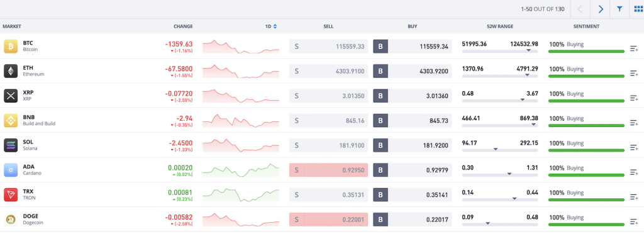Sell ETH at 4303.9100
This screenshot has width=644, height=234.
click(x=328, y=71)
